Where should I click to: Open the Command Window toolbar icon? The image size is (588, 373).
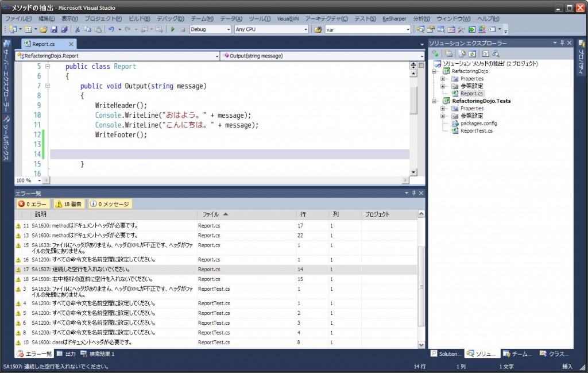click(492, 29)
